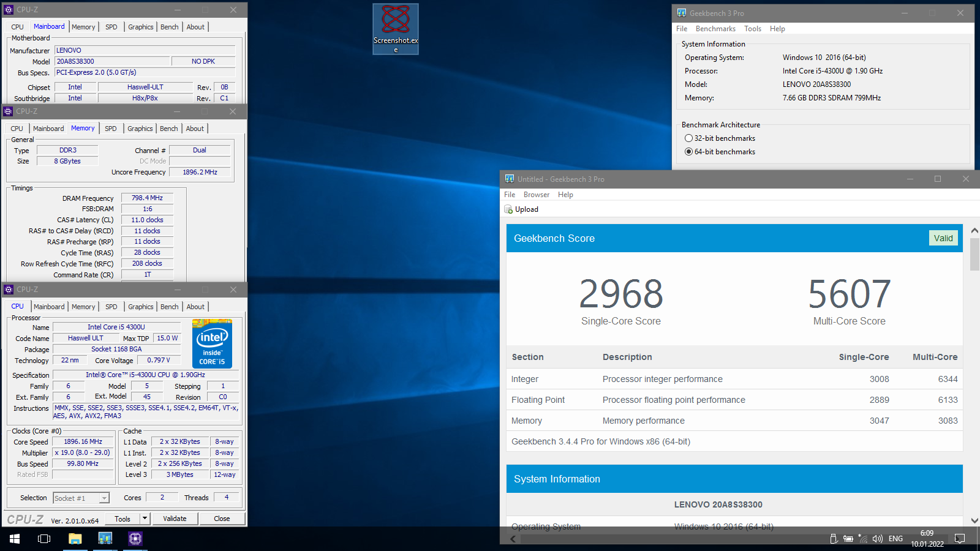
Task: Open the volume control in system tray
Action: (878, 539)
